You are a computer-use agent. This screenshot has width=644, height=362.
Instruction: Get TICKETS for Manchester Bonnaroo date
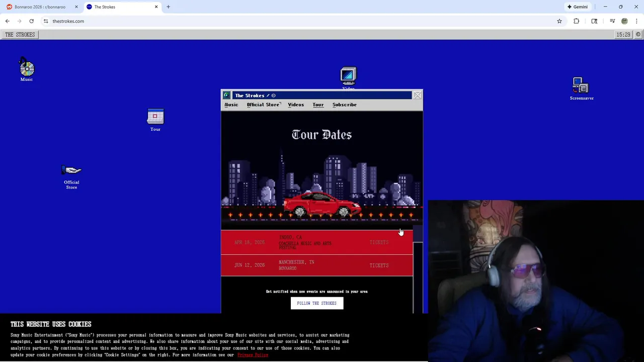click(x=379, y=265)
